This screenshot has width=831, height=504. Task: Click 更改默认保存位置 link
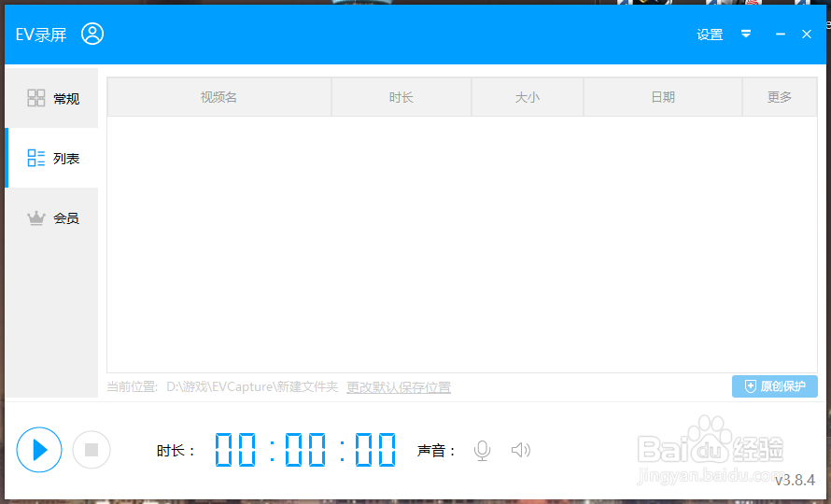[x=399, y=387]
